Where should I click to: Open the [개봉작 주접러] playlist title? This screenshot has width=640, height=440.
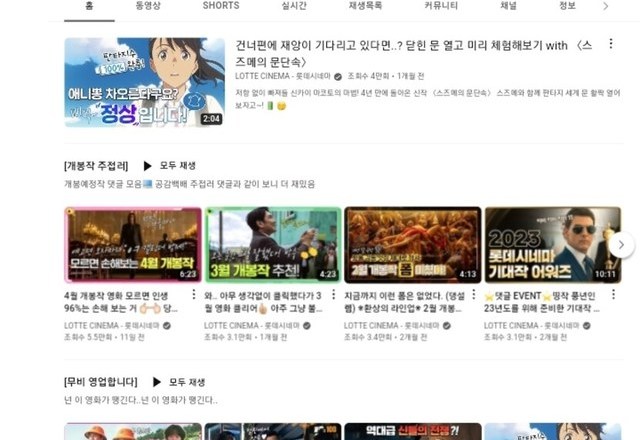pos(96,166)
